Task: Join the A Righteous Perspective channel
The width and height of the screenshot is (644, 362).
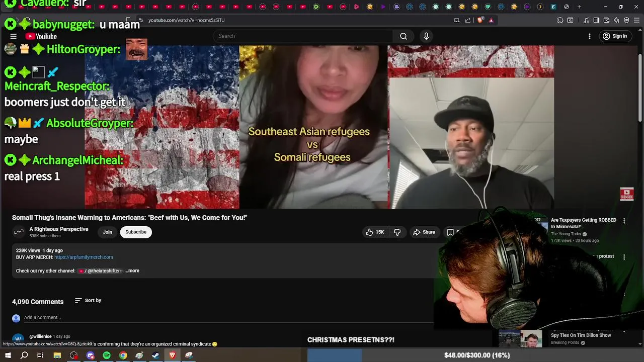Action: point(108,232)
